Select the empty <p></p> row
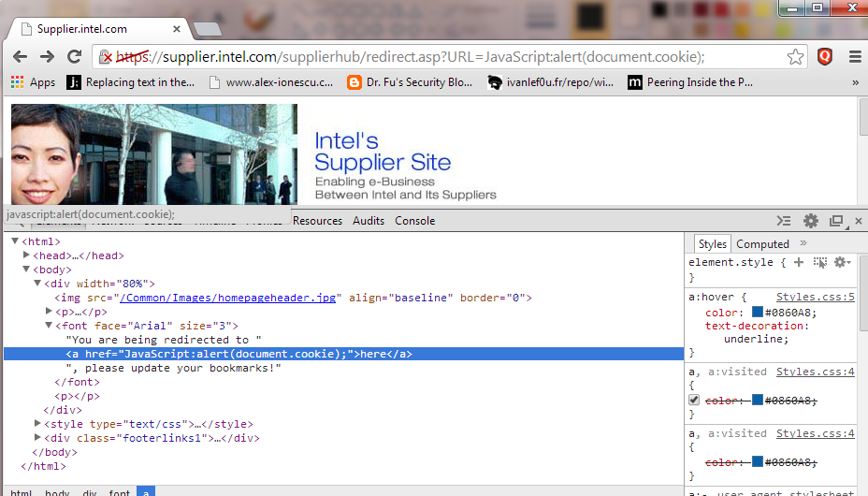 click(77, 397)
